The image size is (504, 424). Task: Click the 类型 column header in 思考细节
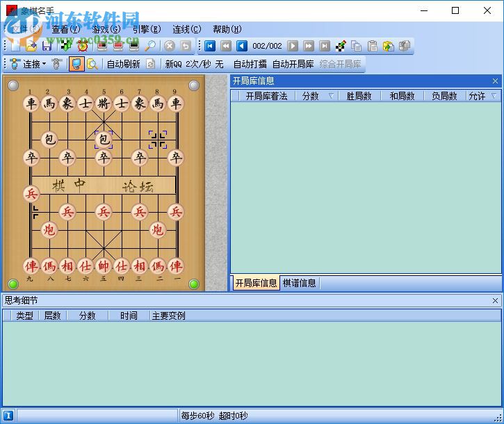coord(24,316)
